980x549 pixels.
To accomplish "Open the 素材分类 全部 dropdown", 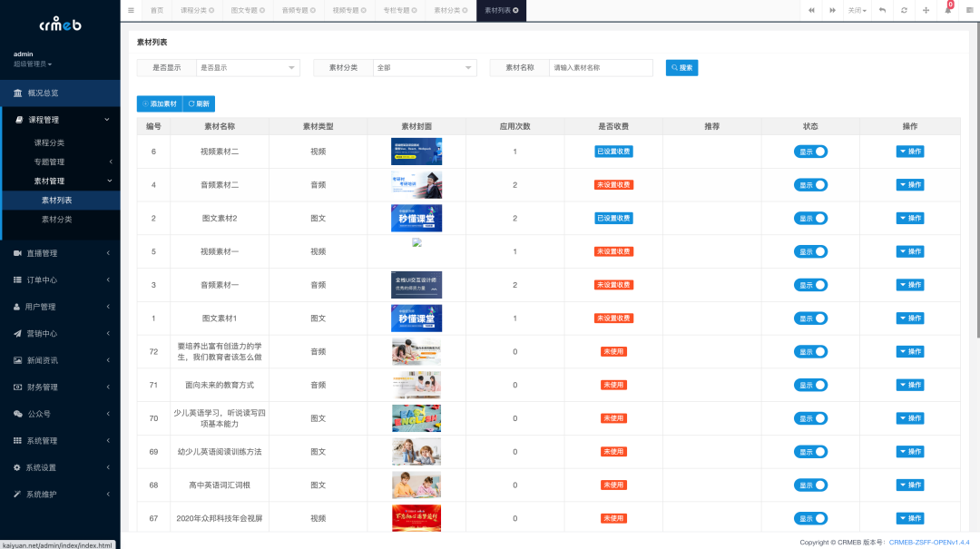I will coord(426,67).
